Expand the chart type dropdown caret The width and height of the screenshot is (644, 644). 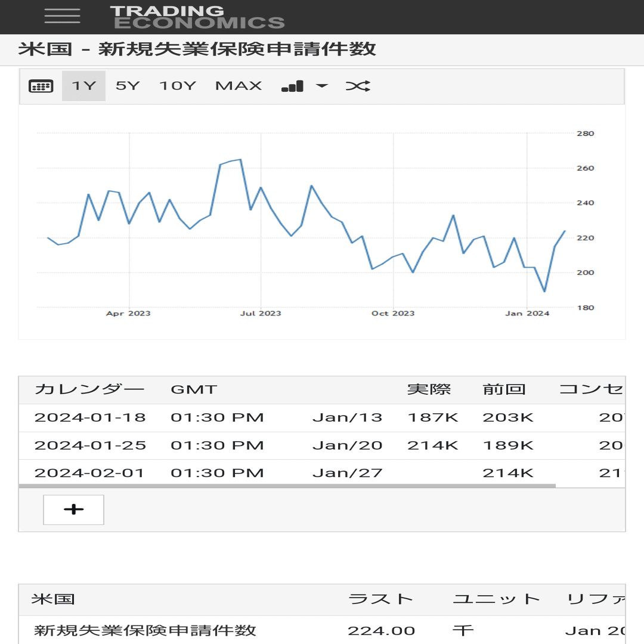(322, 86)
